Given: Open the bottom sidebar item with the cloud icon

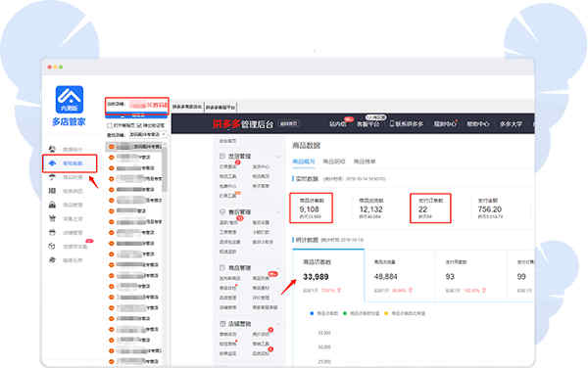Looking at the screenshot, I should (53, 260).
